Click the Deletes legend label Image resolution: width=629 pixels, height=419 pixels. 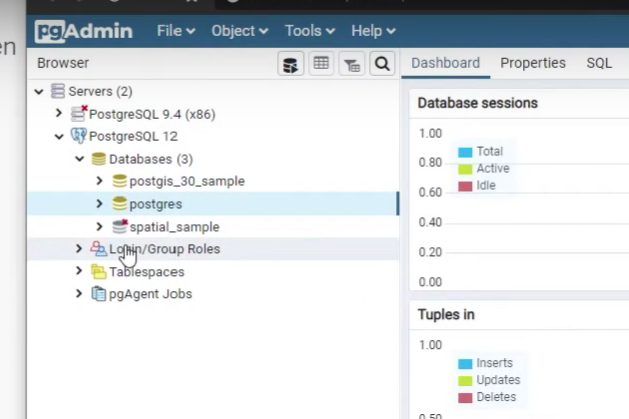tap(496, 397)
